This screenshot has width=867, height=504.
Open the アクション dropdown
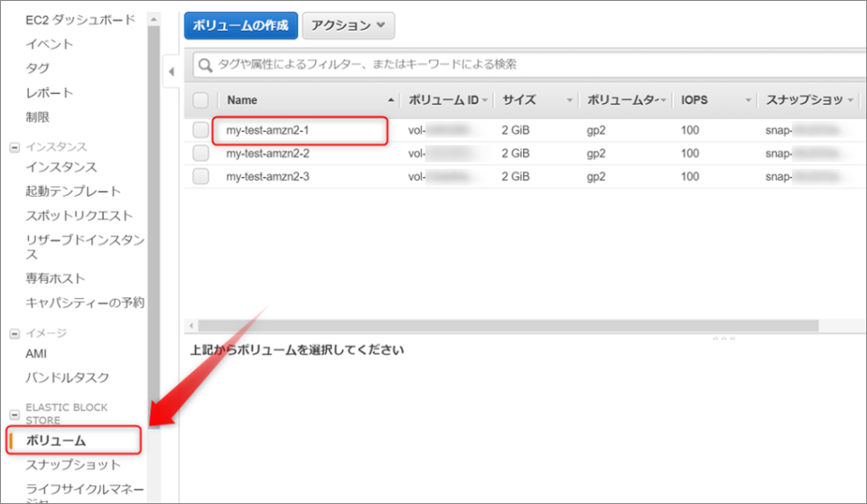click(x=349, y=25)
